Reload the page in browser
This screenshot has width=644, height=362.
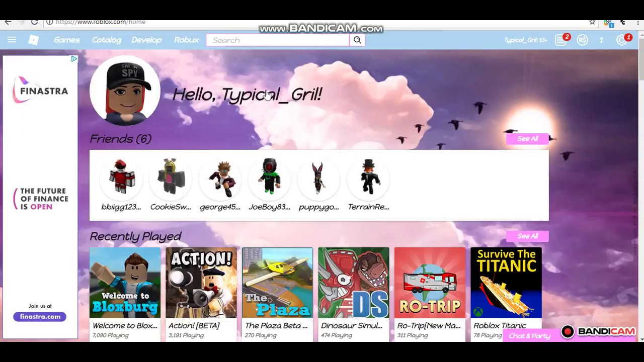pos(34,22)
